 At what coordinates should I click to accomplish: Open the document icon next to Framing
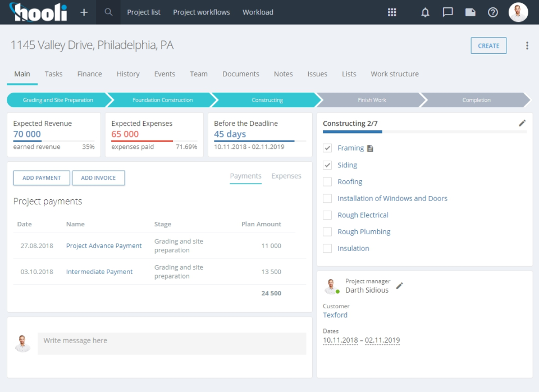370,148
